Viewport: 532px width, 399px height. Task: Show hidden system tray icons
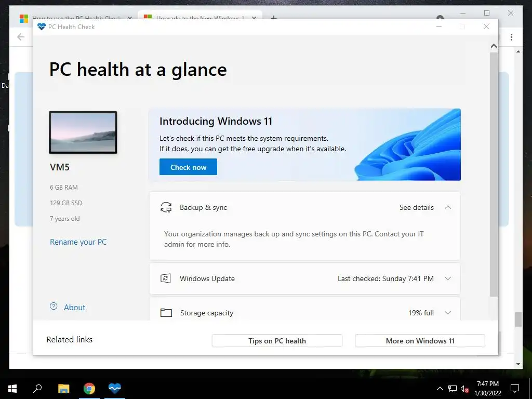pos(440,389)
